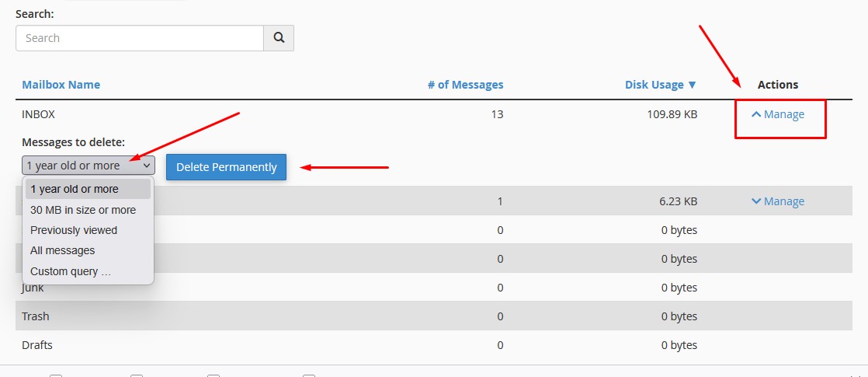Image resolution: width=868 pixels, height=377 pixels.
Task: Focus the Search text field
Action: point(140,38)
